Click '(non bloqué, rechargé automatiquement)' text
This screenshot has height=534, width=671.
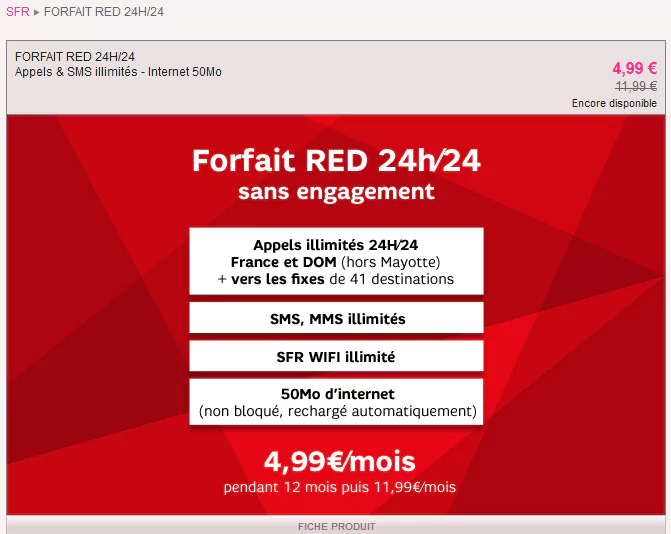pos(338,411)
